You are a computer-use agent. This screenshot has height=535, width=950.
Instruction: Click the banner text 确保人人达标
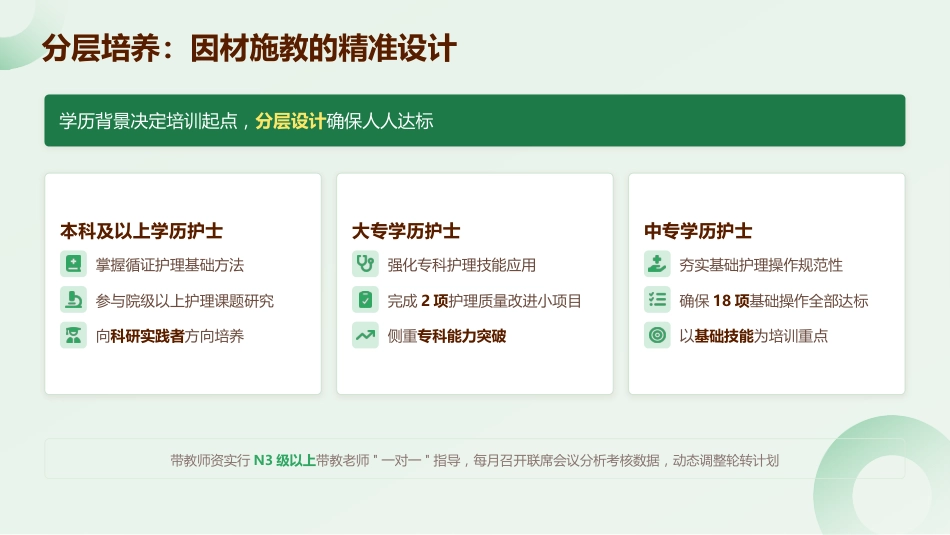pos(380,121)
